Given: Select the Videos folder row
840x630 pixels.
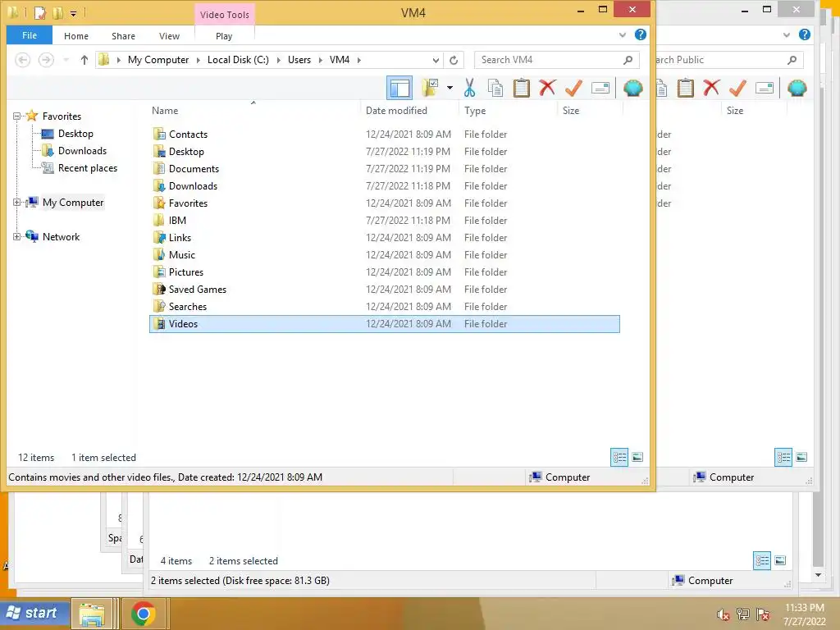Looking at the screenshot, I should pyautogui.click(x=385, y=323).
